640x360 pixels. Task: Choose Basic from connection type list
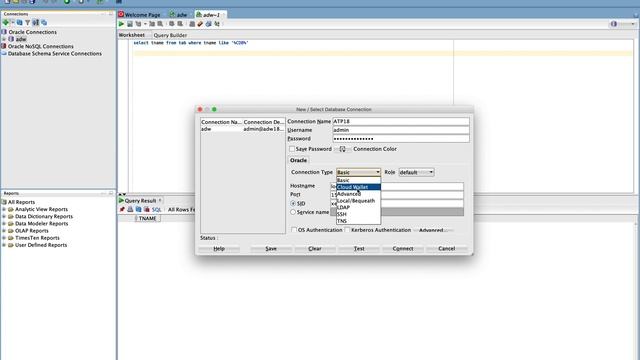click(x=358, y=180)
